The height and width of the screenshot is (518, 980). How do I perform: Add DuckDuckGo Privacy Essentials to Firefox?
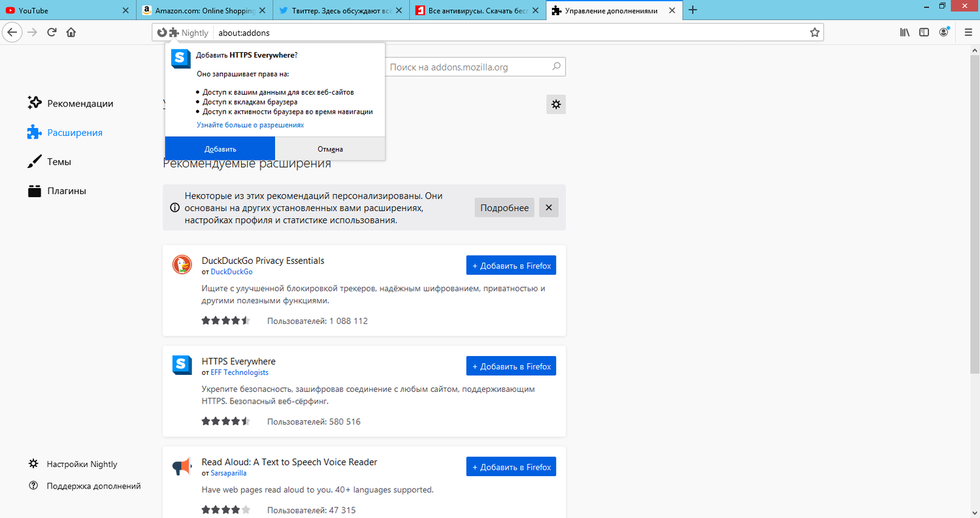511,265
